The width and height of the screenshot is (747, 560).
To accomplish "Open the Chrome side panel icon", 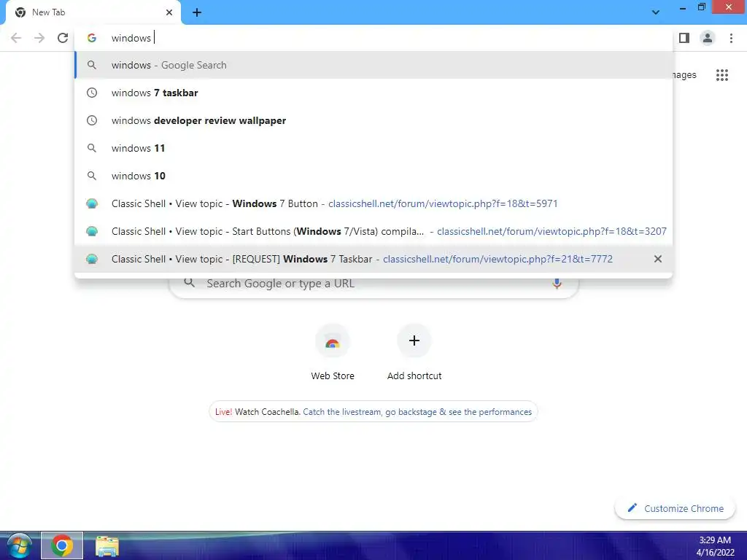I will [x=684, y=38].
